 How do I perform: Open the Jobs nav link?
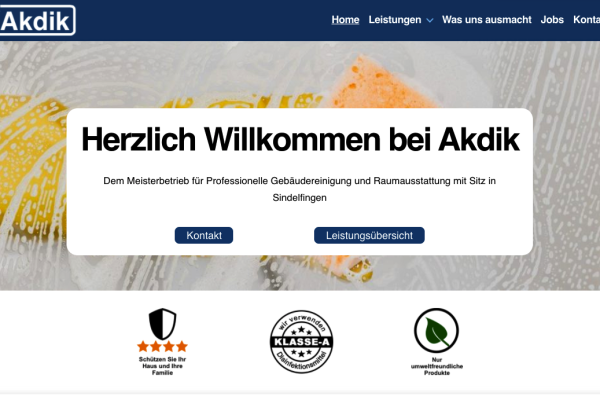(552, 20)
